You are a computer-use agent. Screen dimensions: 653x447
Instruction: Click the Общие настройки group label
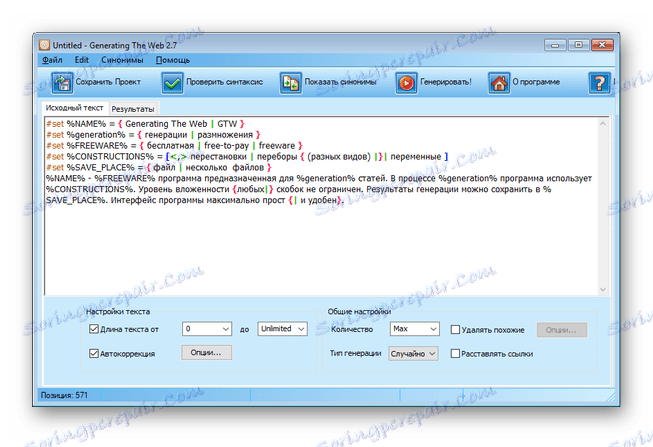point(359,311)
